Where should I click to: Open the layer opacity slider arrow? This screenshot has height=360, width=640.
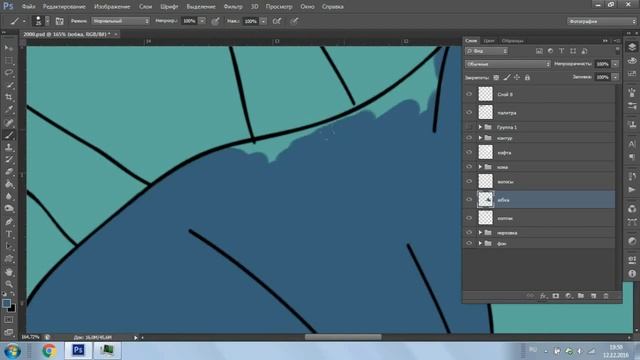pos(615,64)
